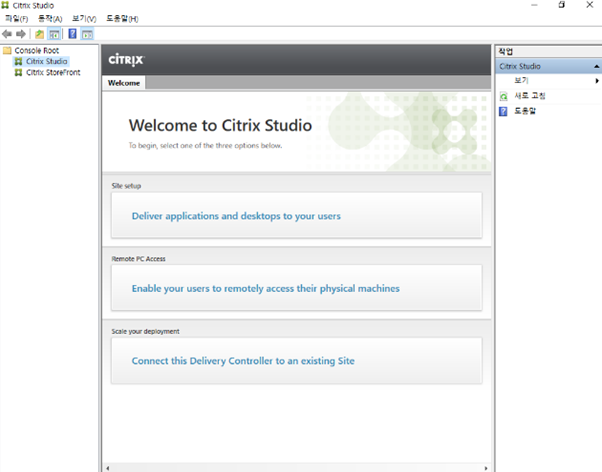Click the refresh icon in actions pane
602x472 pixels.
(x=503, y=96)
